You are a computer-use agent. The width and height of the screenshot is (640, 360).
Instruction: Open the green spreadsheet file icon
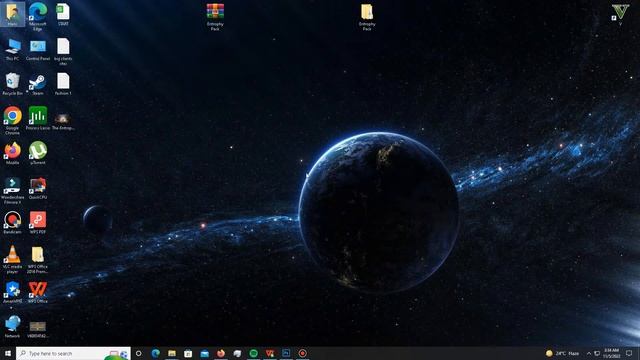[x=63, y=15]
